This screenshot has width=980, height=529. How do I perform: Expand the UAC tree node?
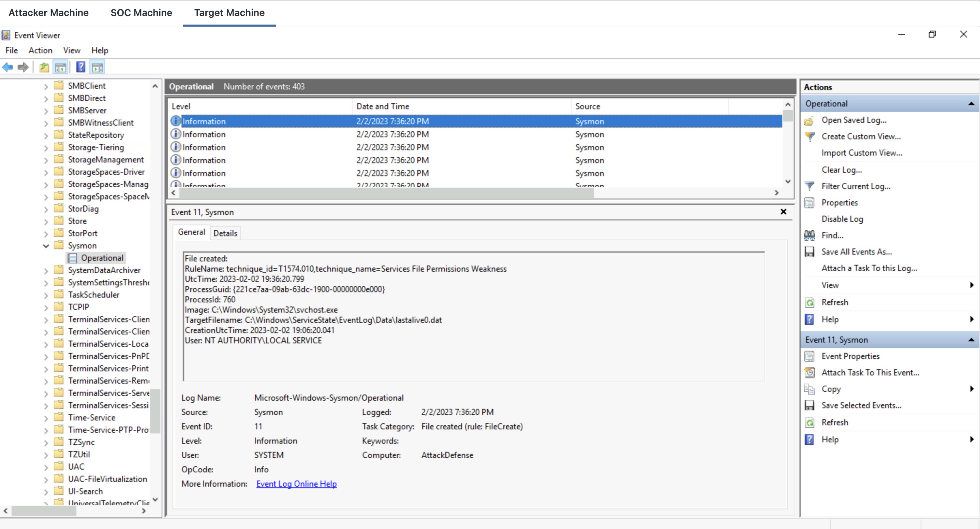click(46, 468)
